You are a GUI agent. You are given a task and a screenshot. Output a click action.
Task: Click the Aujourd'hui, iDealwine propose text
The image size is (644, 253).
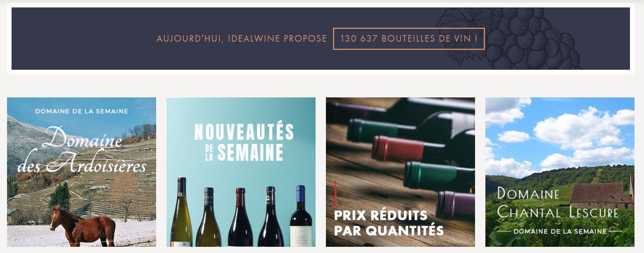click(242, 39)
